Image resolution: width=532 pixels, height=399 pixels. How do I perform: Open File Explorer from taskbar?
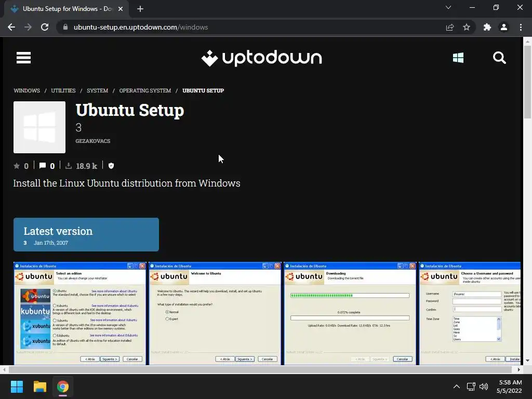tap(39, 387)
